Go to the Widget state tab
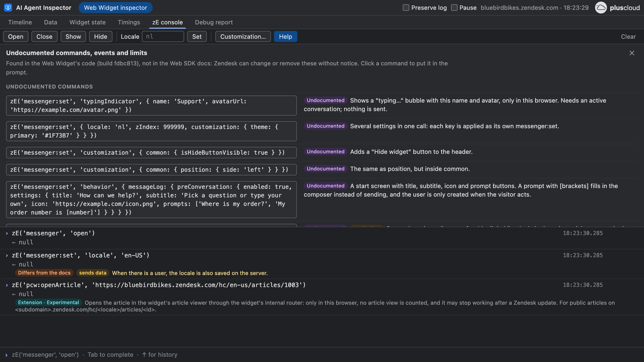This screenshot has height=362, width=644. (x=88, y=22)
